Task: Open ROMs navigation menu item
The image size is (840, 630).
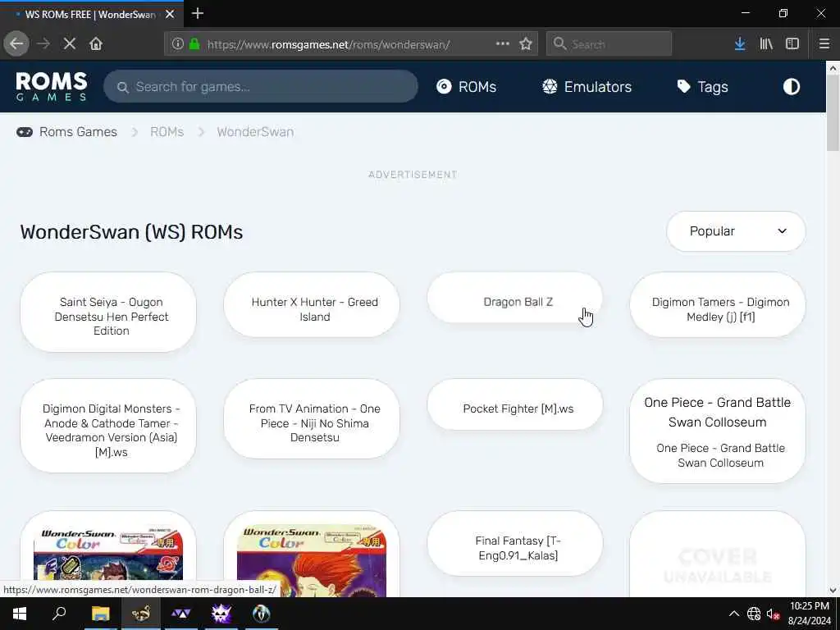Action: coord(467,87)
